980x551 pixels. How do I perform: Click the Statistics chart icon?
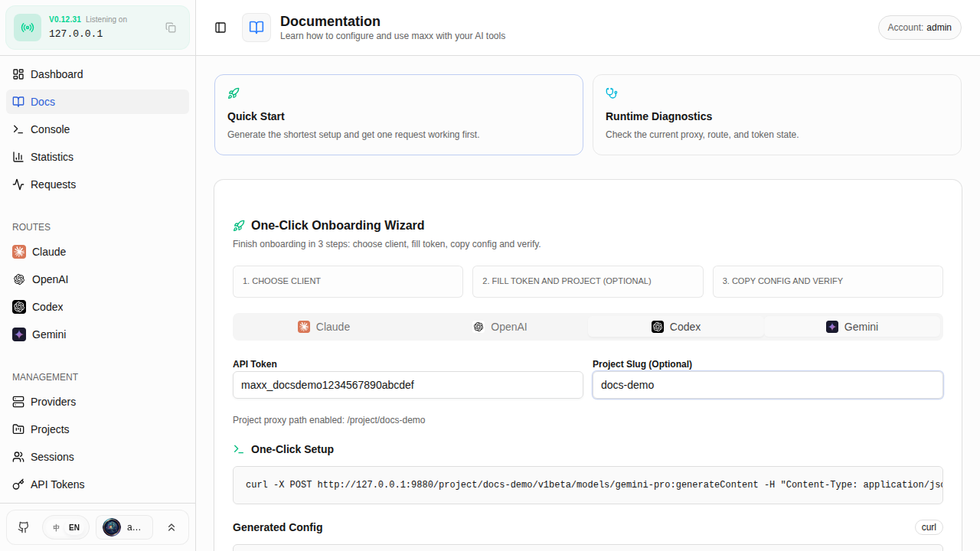pos(18,157)
